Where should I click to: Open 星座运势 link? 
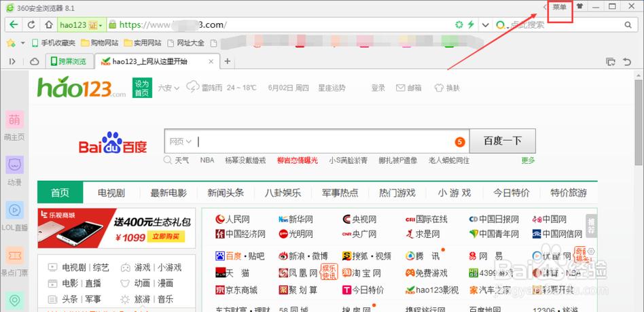332,88
